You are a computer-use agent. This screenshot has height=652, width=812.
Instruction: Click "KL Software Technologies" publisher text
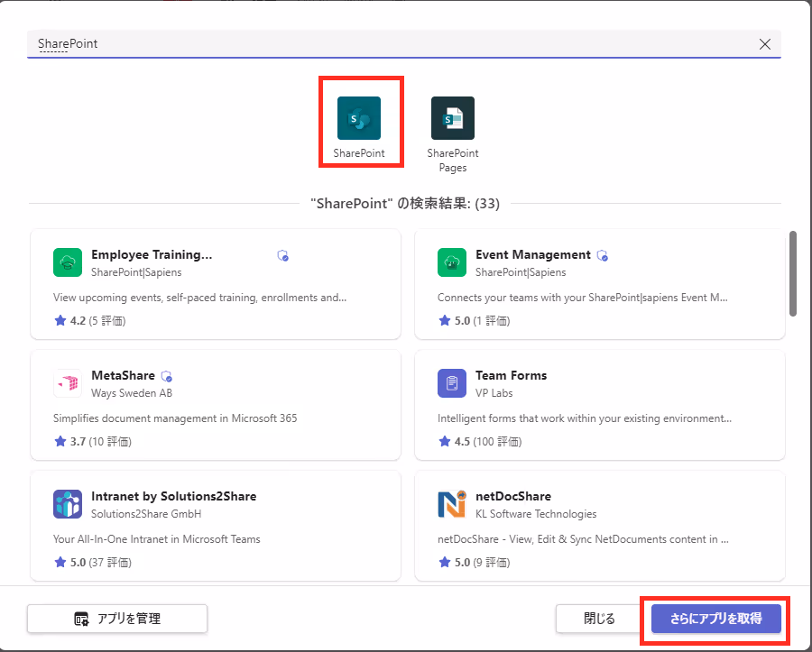pos(536,514)
